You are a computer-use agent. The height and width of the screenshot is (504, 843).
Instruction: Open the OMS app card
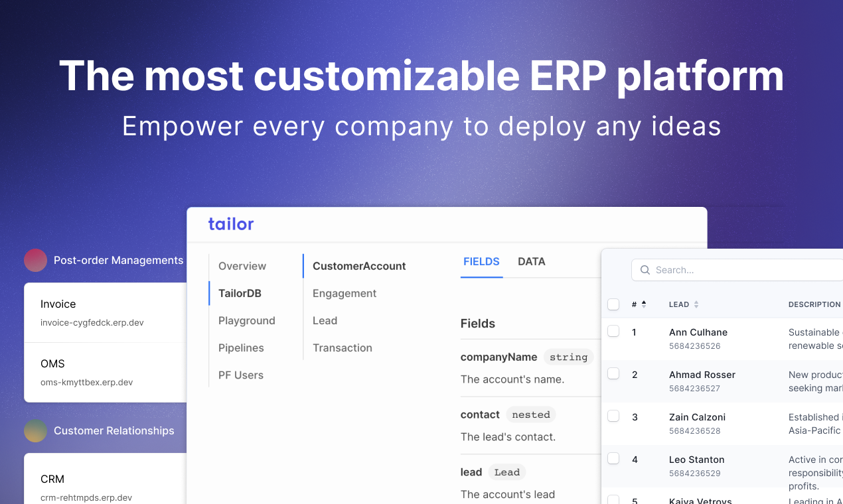tap(106, 373)
